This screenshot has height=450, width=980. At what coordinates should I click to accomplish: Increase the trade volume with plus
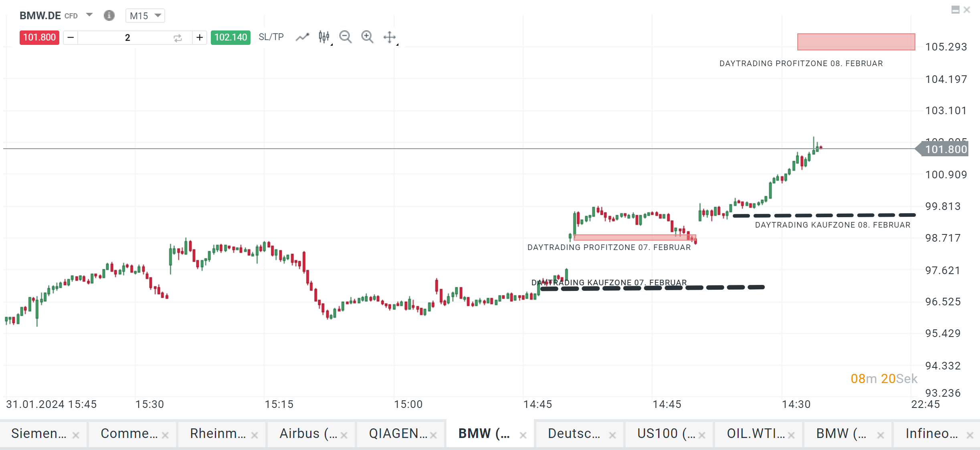pos(200,38)
